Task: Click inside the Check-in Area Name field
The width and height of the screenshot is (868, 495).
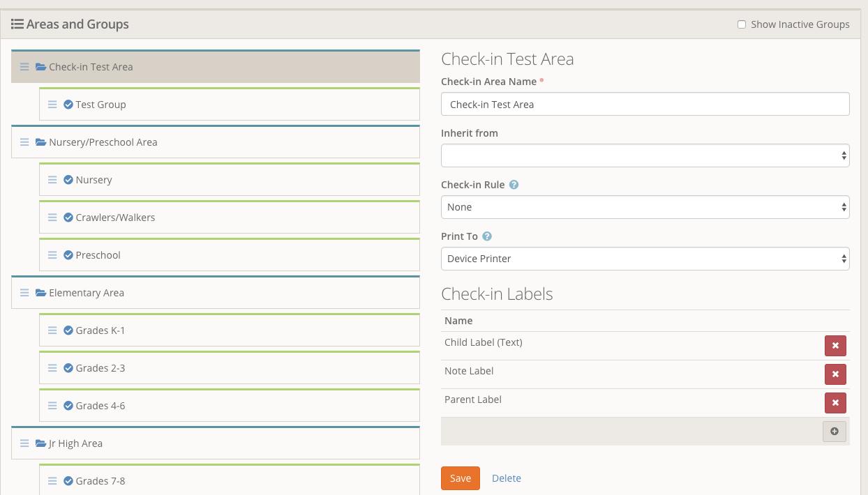Action: [644, 103]
